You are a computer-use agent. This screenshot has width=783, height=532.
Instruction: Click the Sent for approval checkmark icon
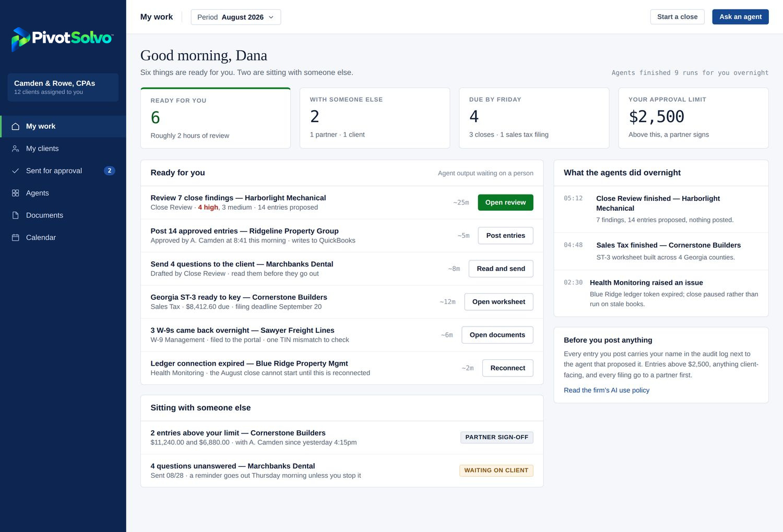click(16, 171)
